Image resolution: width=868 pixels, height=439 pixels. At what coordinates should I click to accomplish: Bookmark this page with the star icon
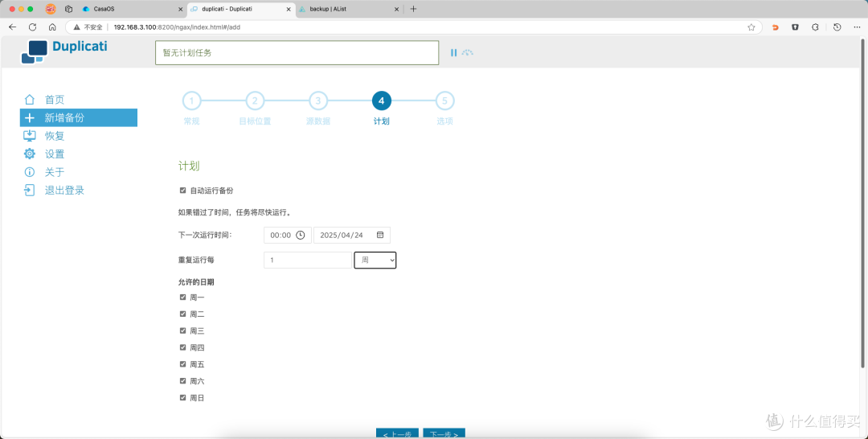[x=751, y=27]
